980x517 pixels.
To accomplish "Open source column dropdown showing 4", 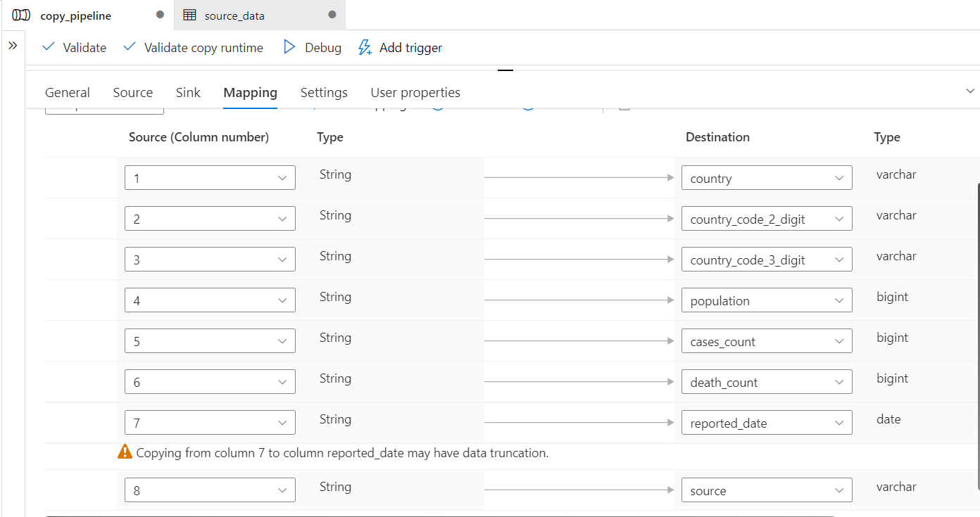I will tap(210, 300).
